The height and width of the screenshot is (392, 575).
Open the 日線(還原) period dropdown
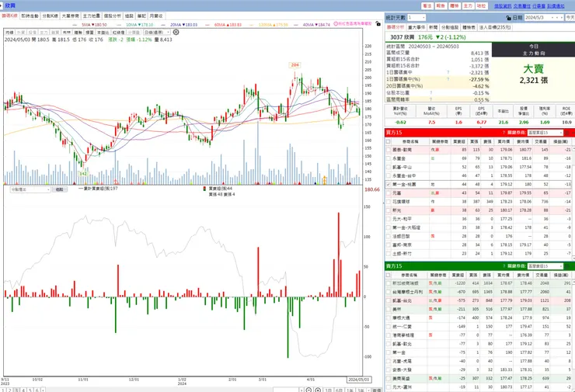(x=157, y=33)
